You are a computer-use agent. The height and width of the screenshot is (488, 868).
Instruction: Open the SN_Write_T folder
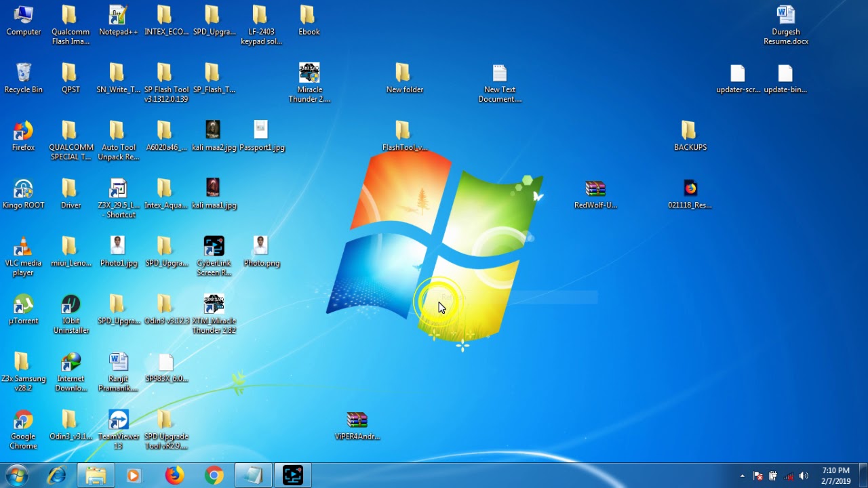118,78
